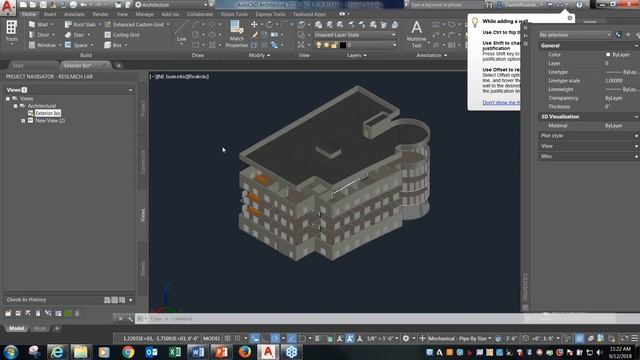Click the Don't show me this again link
This screenshot has height=360, width=640.
(x=501, y=102)
